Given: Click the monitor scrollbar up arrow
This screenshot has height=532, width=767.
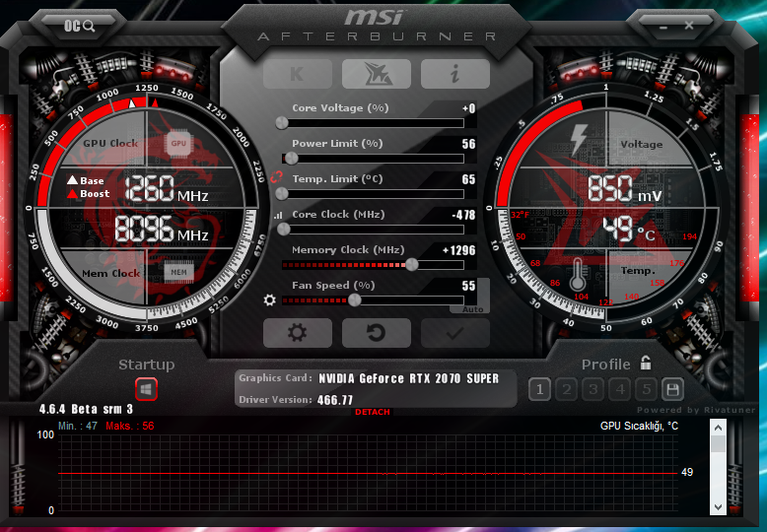Looking at the screenshot, I should (718, 428).
